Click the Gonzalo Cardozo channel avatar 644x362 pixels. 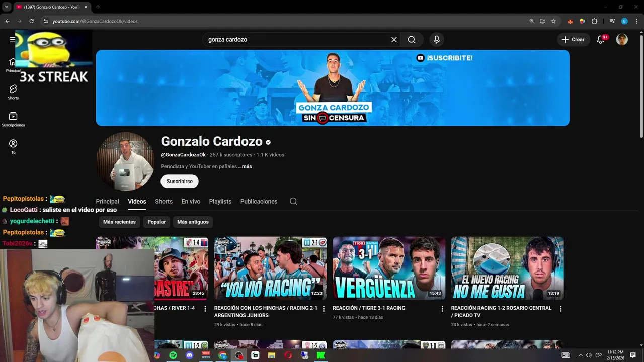point(125,161)
